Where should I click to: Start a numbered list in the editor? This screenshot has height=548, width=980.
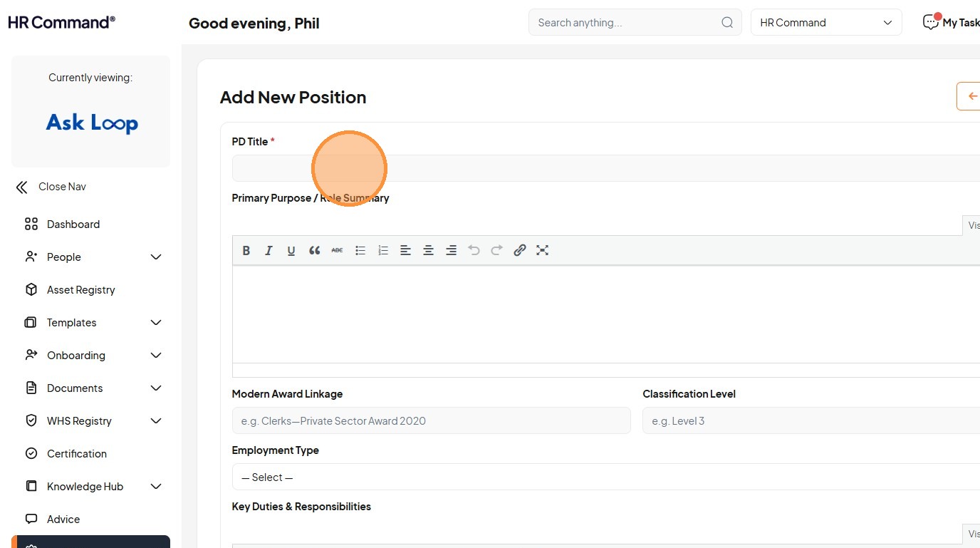click(x=383, y=250)
